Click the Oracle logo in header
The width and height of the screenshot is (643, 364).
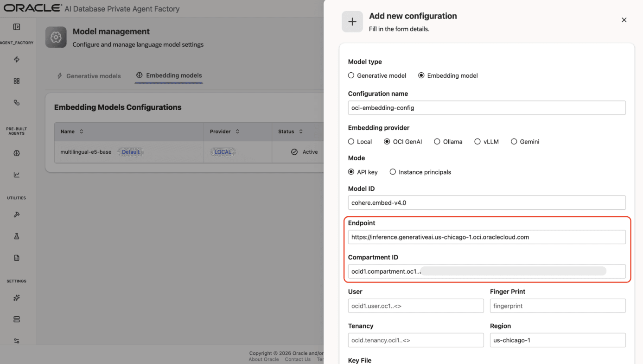pyautogui.click(x=32, y=8)
